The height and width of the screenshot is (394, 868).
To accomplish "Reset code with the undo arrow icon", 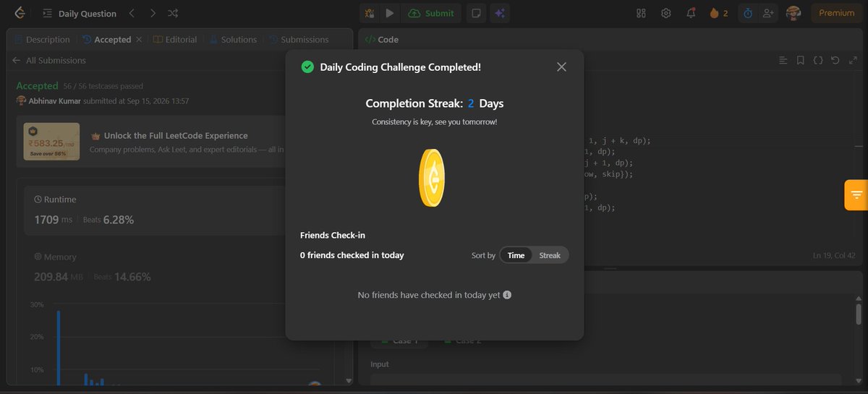I will click(835, 61).
